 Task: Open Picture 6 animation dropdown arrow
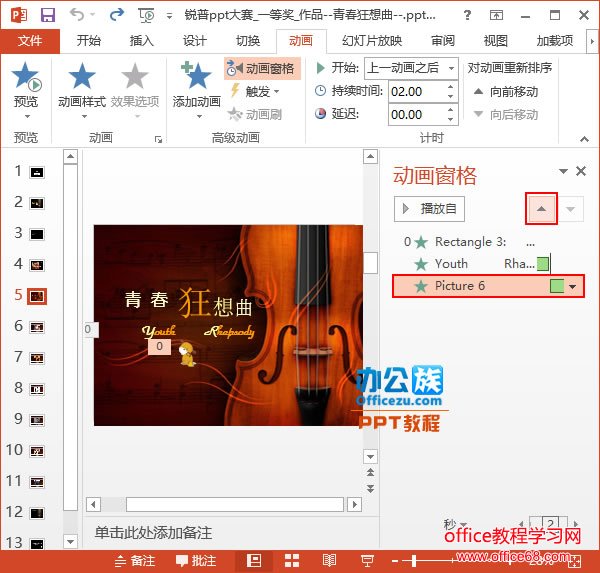573,287
